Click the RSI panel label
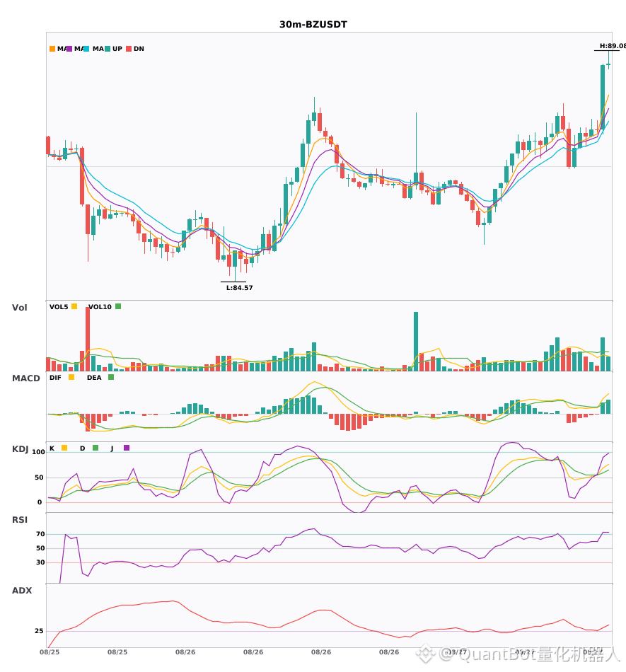626x672 pixels. pyautogui.click(x=20, y=520)
